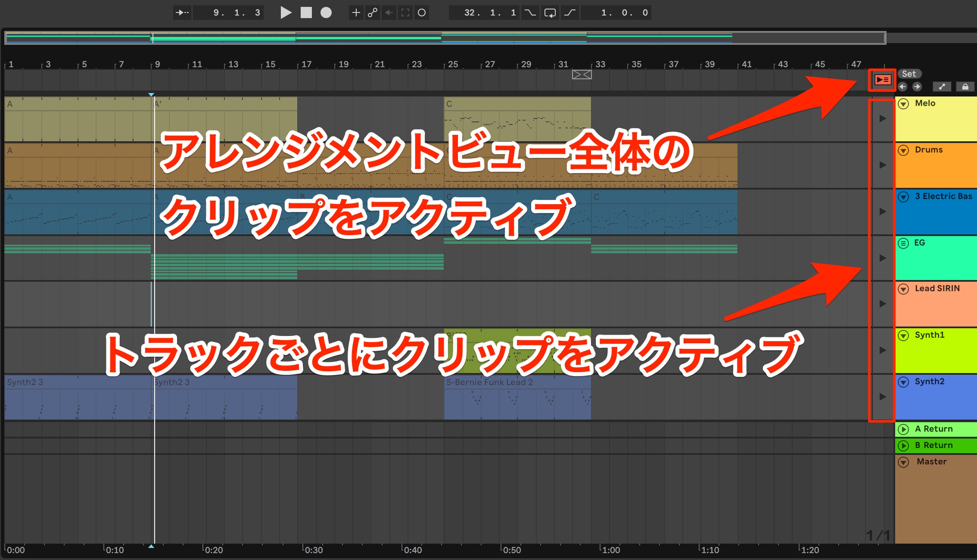The width and height of the screenshot is (977, 560).
Task: Unfold the Drums track
Action: (x=903, y=150)
